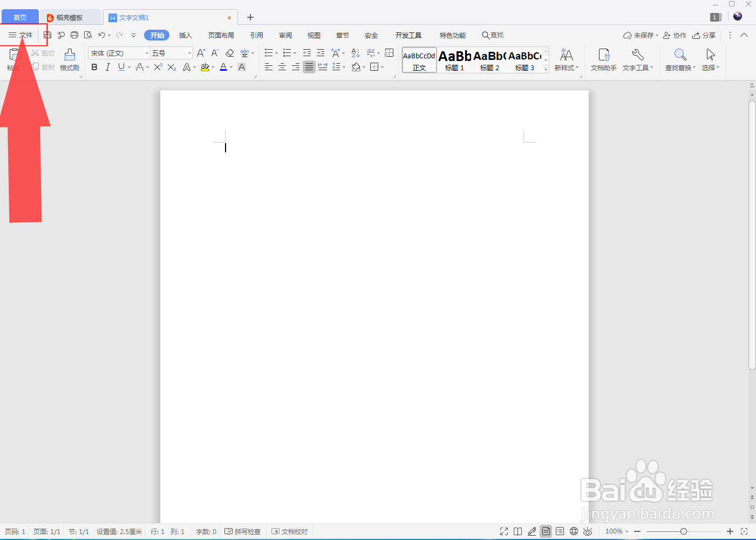
Task: Click the save document icon
Action: 47,35
